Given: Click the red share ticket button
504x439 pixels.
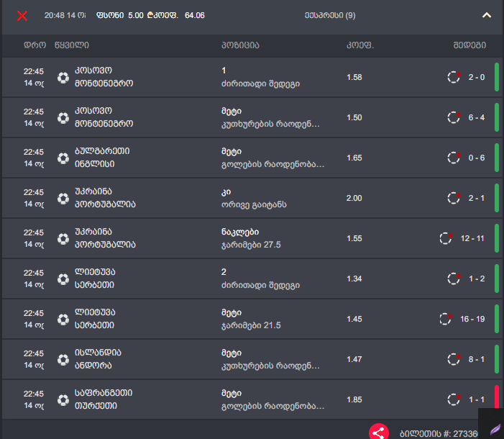Looking at the screenshot, I should pos(379,433).
